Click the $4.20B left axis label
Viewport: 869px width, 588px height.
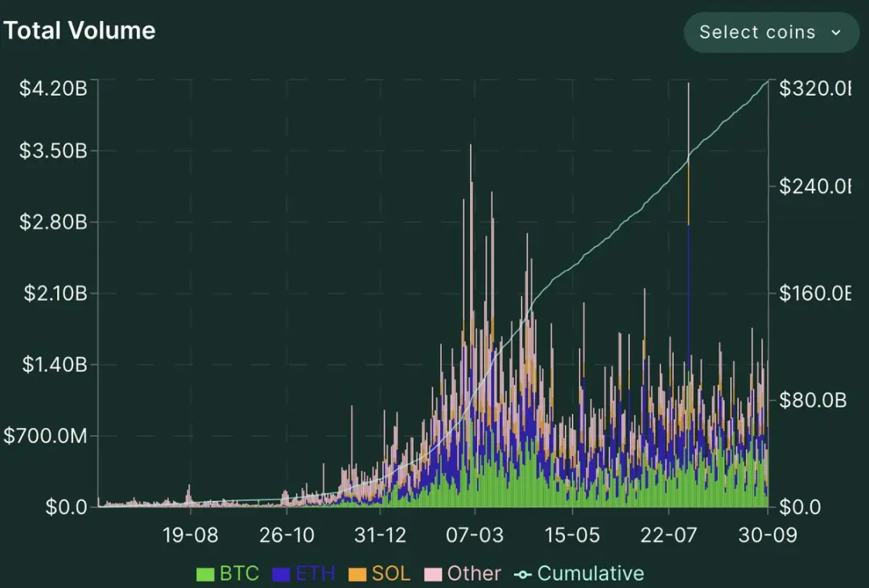click(53, 88)
